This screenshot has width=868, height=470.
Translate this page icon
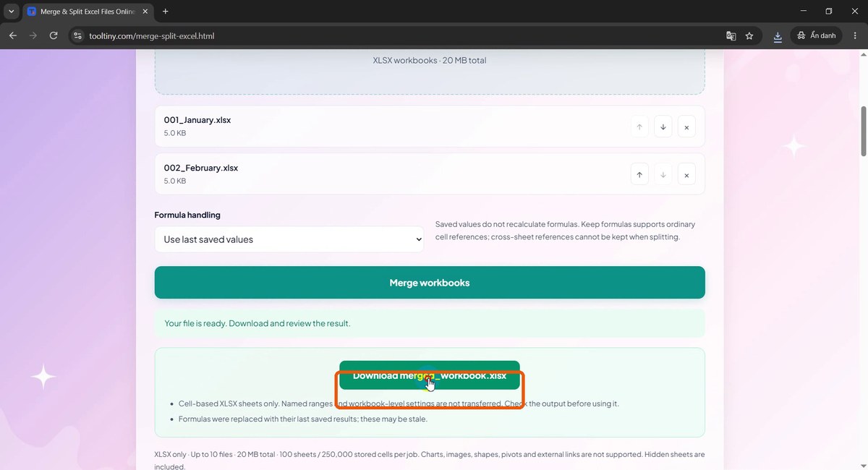(731, 35)
